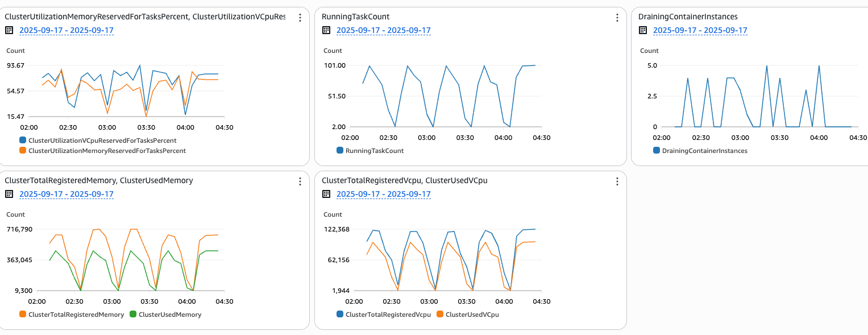Open the DrainingContainerInstances date range link
868x335 pixels.
[700, 31]
